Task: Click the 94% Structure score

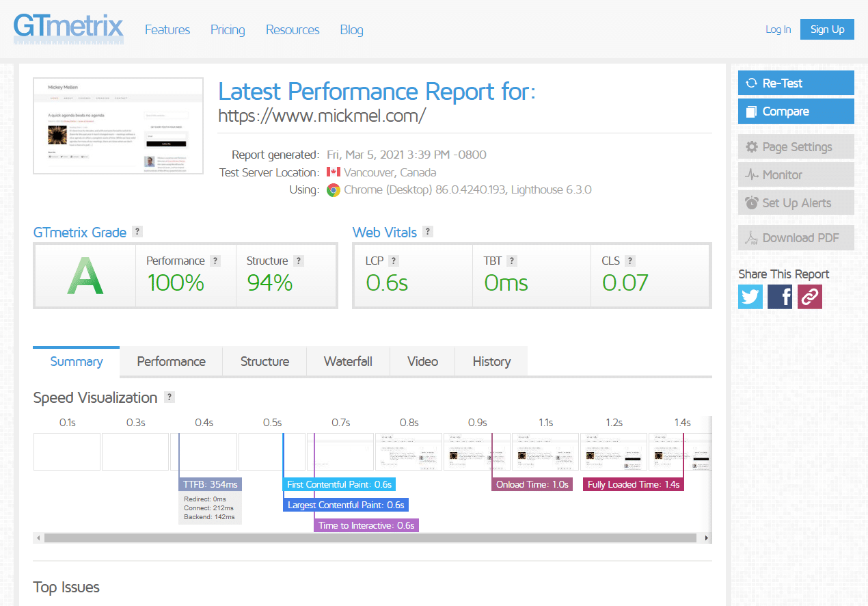Action: point(270,282)
